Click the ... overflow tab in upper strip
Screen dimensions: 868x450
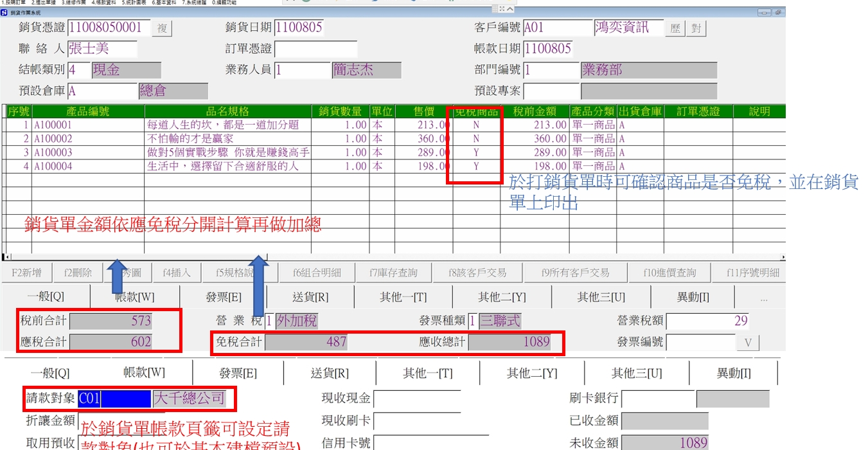763,298
